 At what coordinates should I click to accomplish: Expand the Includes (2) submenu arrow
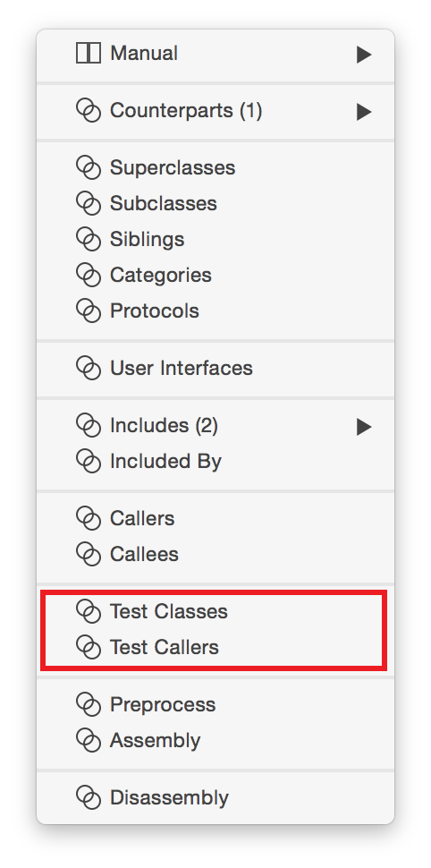click(364, 426)
